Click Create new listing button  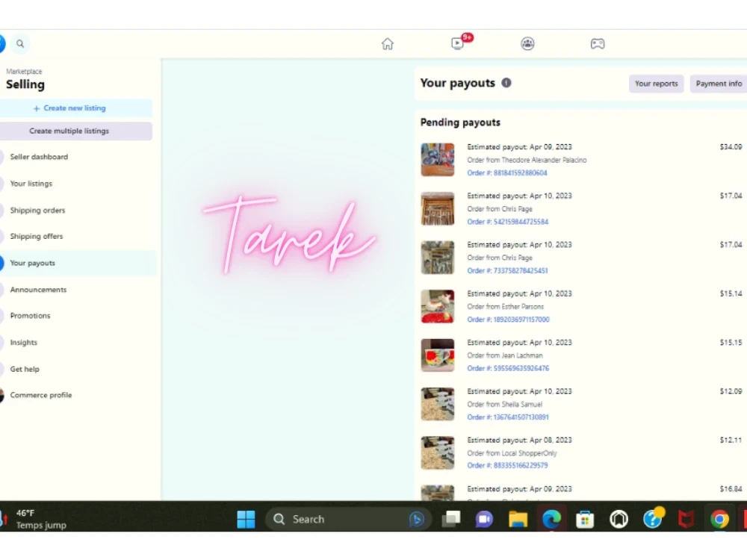coord(75,108)
